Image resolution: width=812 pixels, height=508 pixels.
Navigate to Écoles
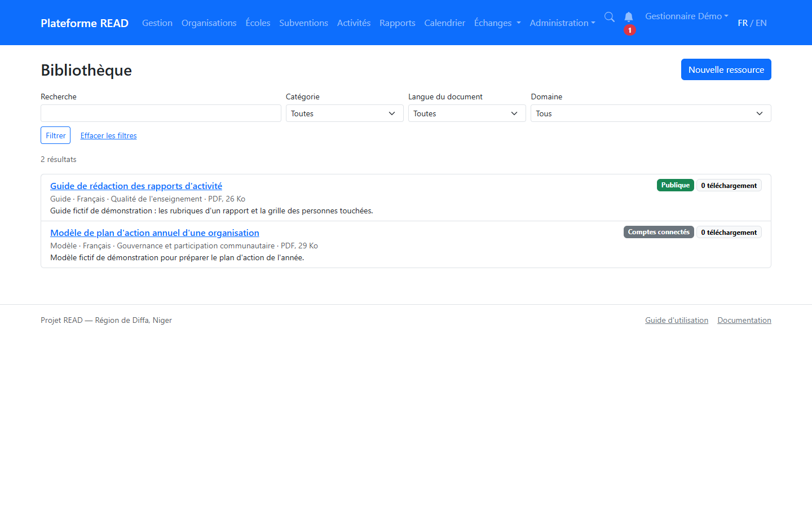258,23
